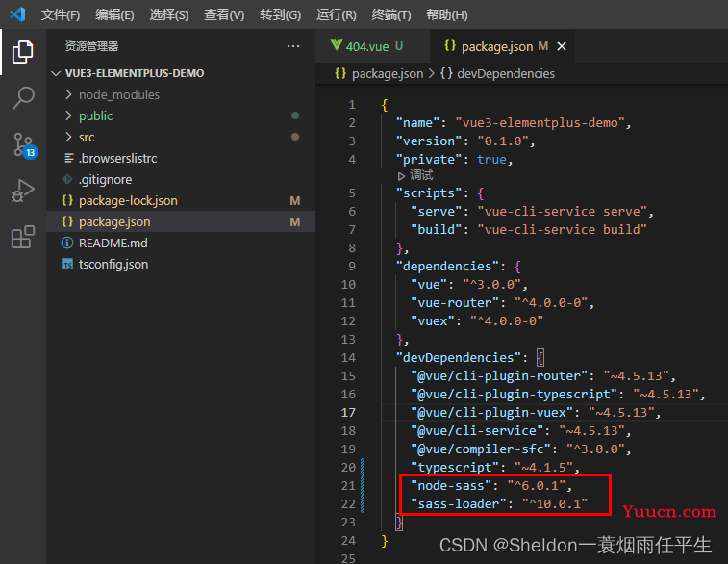Switch to the 404.vue tab

pyautogui.click(x=373, y=46)
